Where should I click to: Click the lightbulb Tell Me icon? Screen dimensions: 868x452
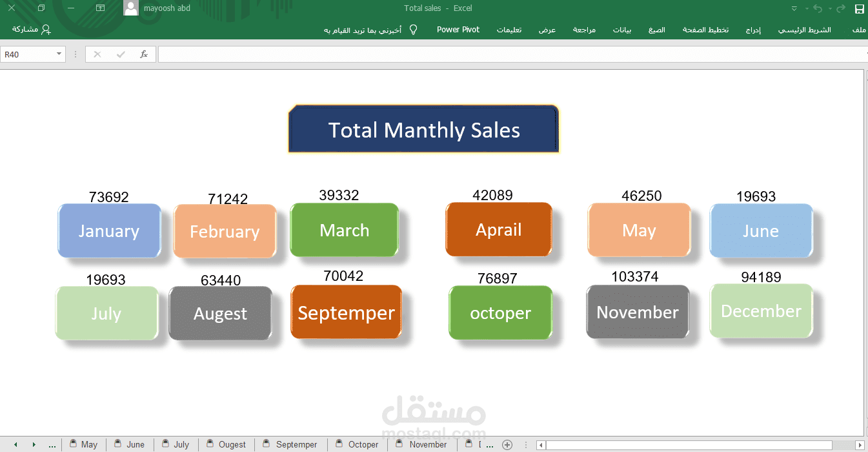414,30
